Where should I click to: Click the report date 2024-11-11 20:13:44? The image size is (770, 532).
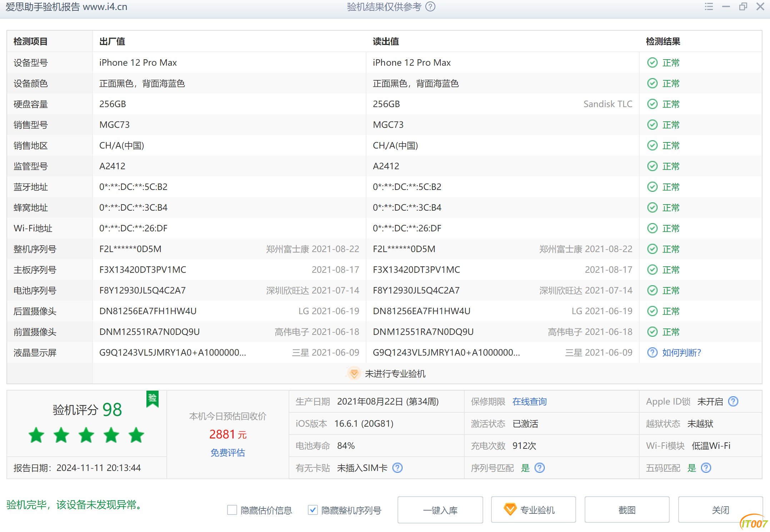pyautogui.click(x=99, y=468)
